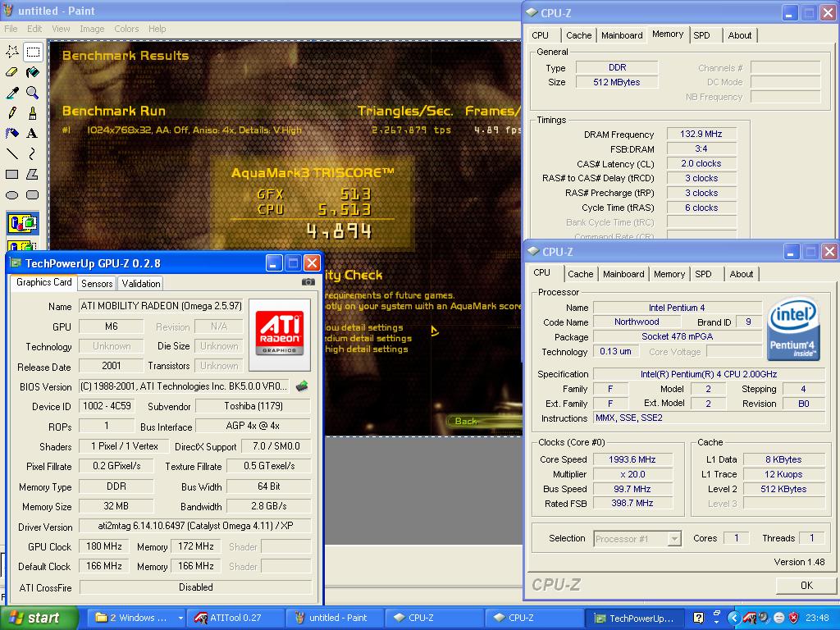Viewport: 840px width, 630px height.
Task: Click the taskbar help question mark icon
Action: click(699, 618)
